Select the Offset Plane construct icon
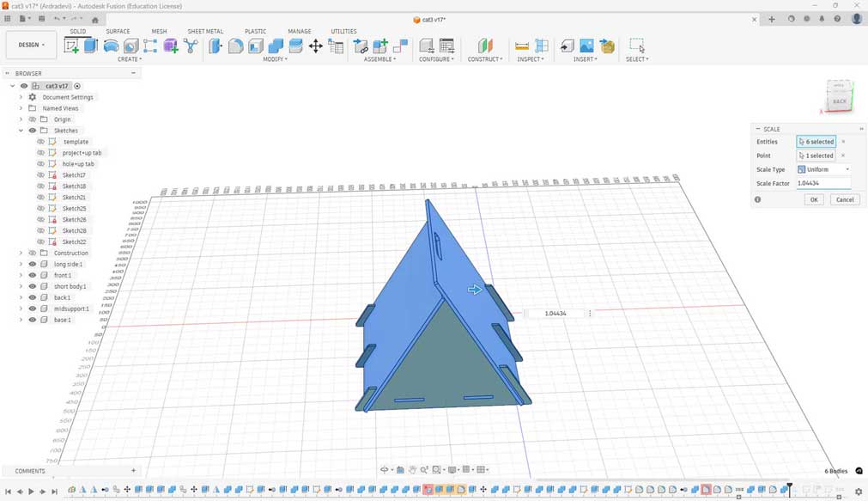868x501 pixels. (x=485, y=46)
